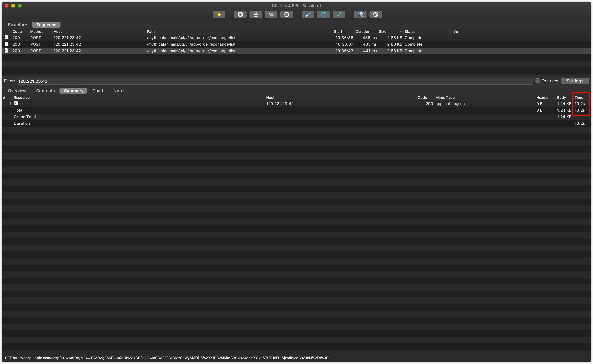Switch to the Structure view tab

point(17,25)
